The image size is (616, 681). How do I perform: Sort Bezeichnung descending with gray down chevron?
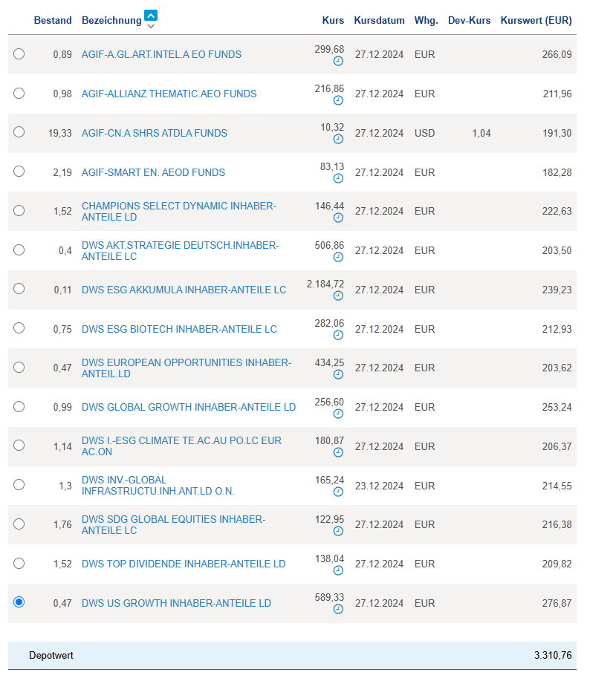(x=151, y=27)
